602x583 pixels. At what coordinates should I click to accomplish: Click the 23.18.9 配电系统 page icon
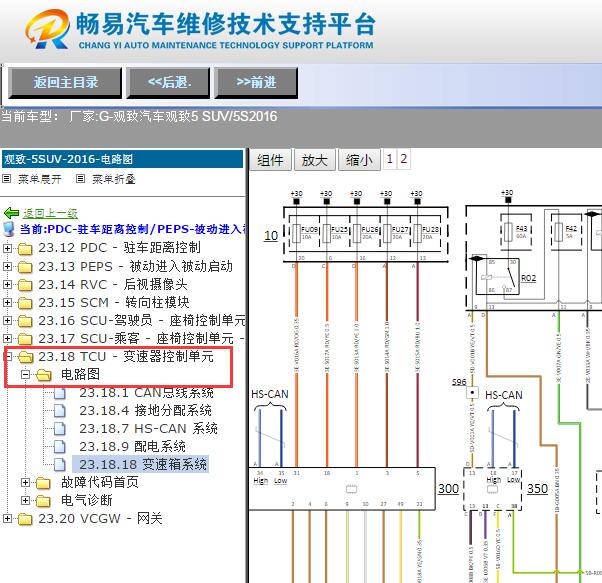[x=60, y=447]
